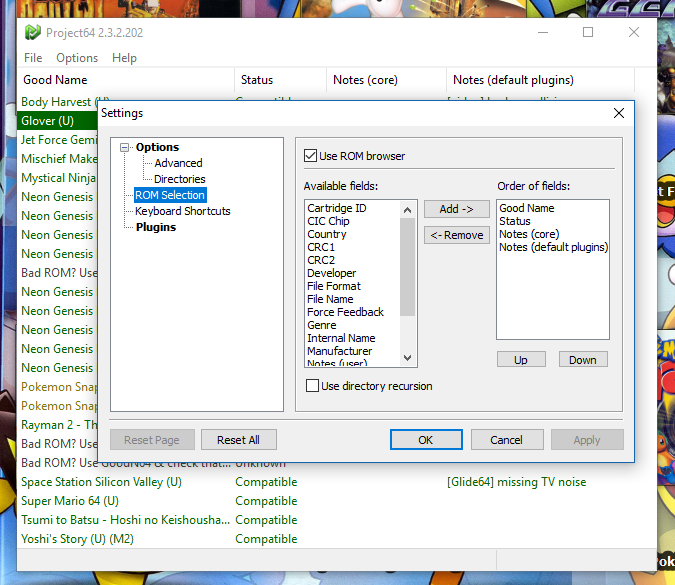This screenshot has height=585, width=675.
Task: Select ROM Selection tree item
Action: [x=170, y=195]
